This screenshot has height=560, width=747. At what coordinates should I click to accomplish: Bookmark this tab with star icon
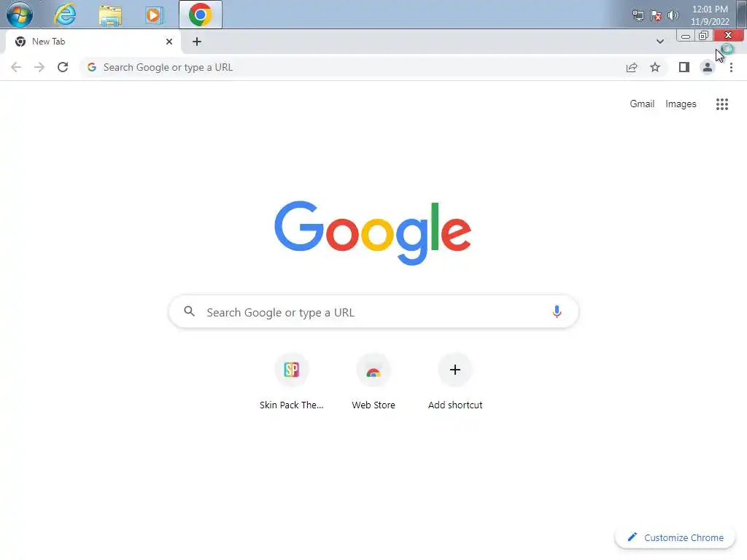click(655, 67)
